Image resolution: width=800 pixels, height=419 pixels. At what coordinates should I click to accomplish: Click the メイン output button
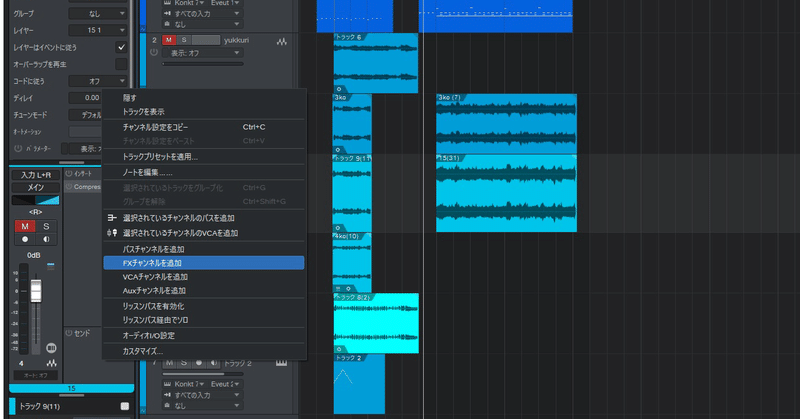tap(35, 187)
